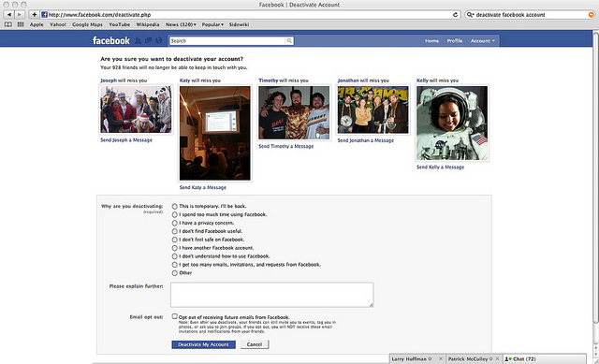Open the News (320) bookmarks dropdown
Screen dimensions: 599x364
[x=181, y=24]
